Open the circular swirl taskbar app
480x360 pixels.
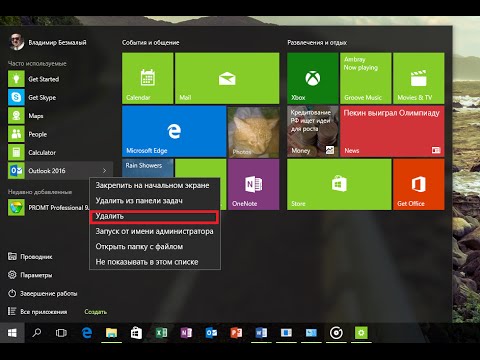(x=336, y=333)
